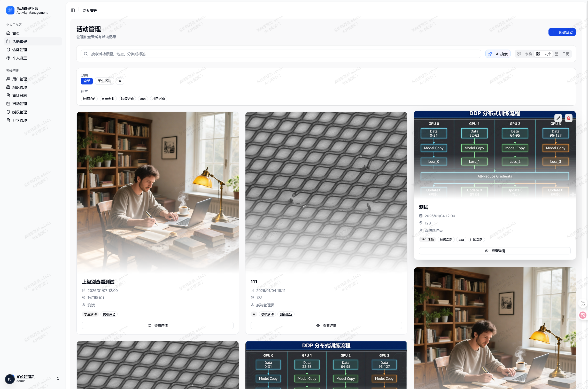Go to 首页 in sidebar

point(16,33)
